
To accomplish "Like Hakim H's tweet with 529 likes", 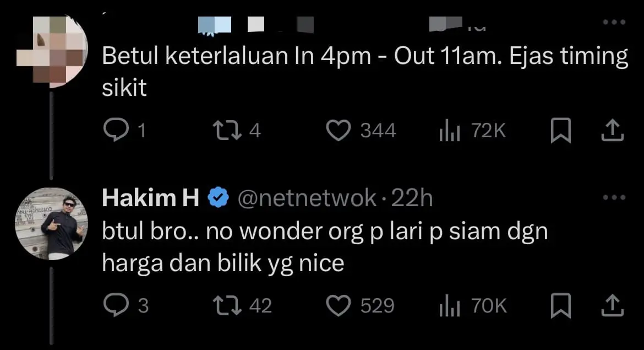I will coord(339,306).
